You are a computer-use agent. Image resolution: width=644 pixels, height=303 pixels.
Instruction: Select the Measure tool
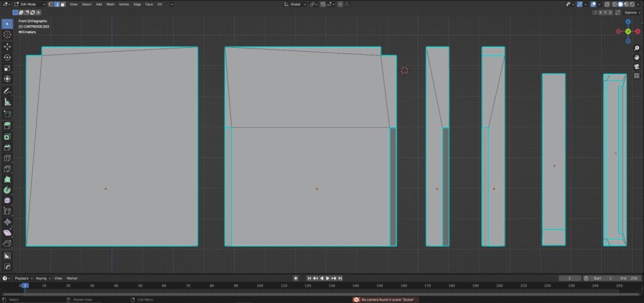[x=8, y=102]
